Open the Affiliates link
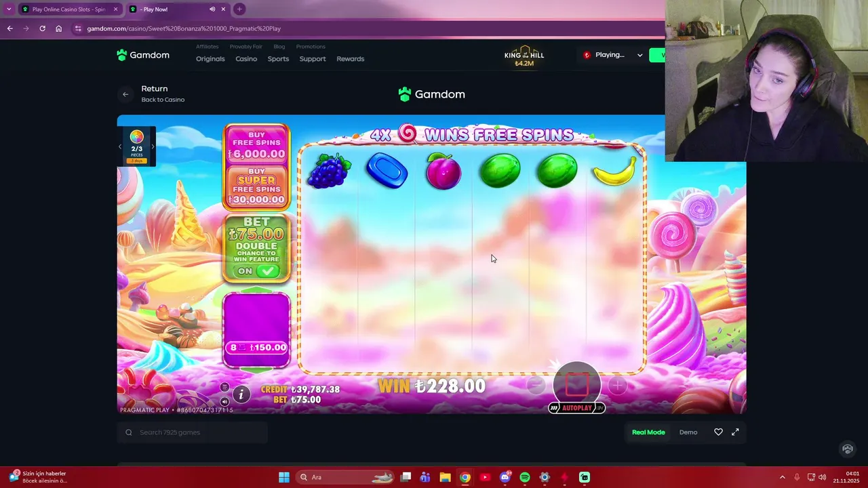868x488 pixels. (208, 47)
